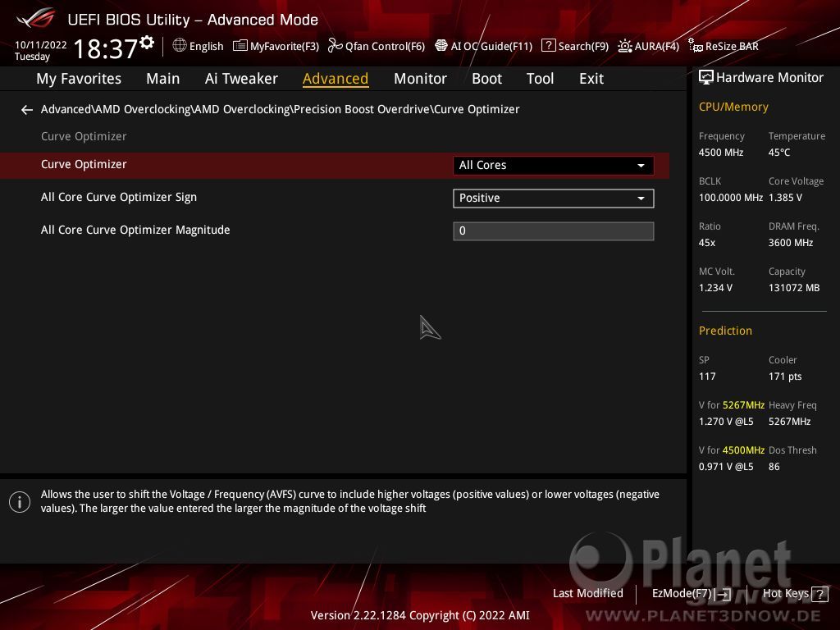Click the 3600 MHz DRAM frequency value
Screen dimensions: 840x630
[x=791, y=243]
